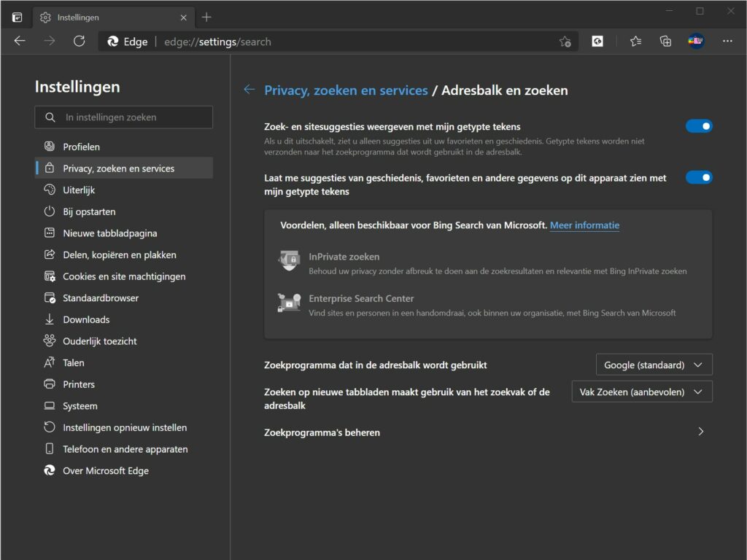This screenshot has width=747, height=560.
Task: Click Zoekprogramma's beheren row
Action: click(488, 432)
